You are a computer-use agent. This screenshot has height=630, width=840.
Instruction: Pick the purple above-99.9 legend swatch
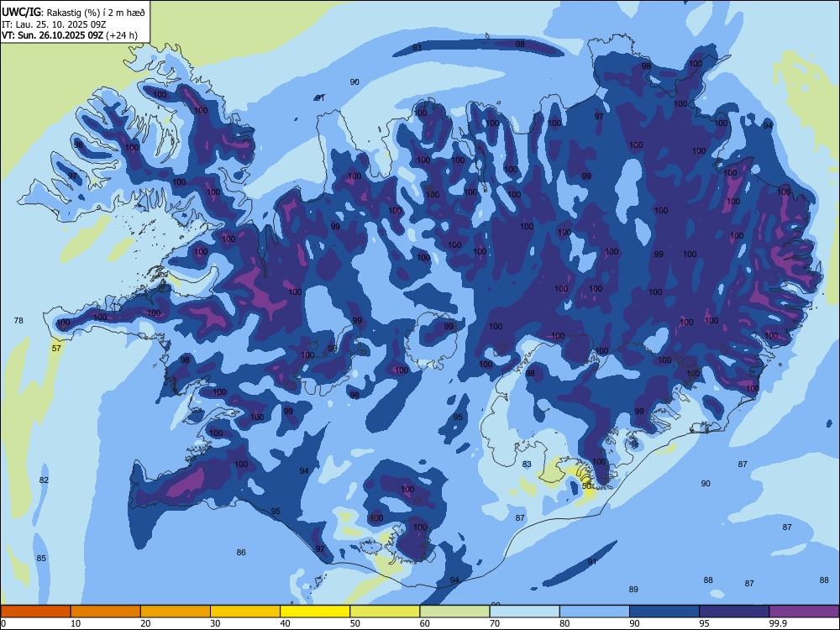[804, 612]
